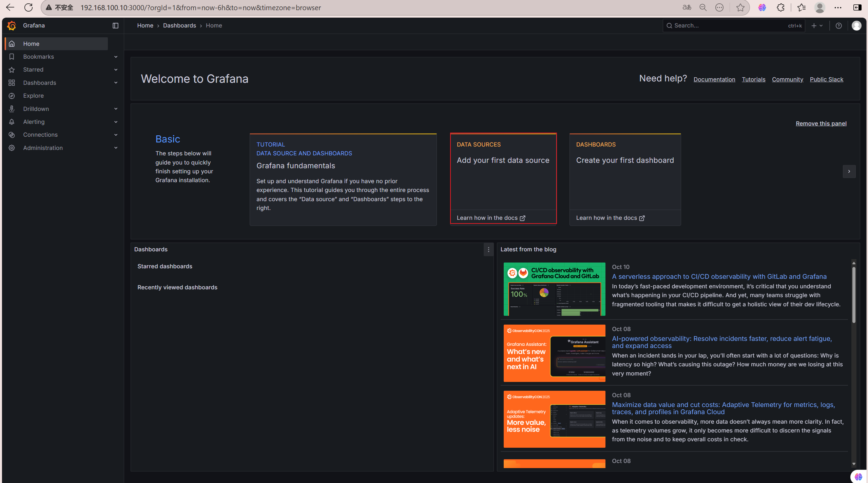Viewport: 868px width, 483px height.
Task: Click the browser address bar URL
Action: pos(200,7)
